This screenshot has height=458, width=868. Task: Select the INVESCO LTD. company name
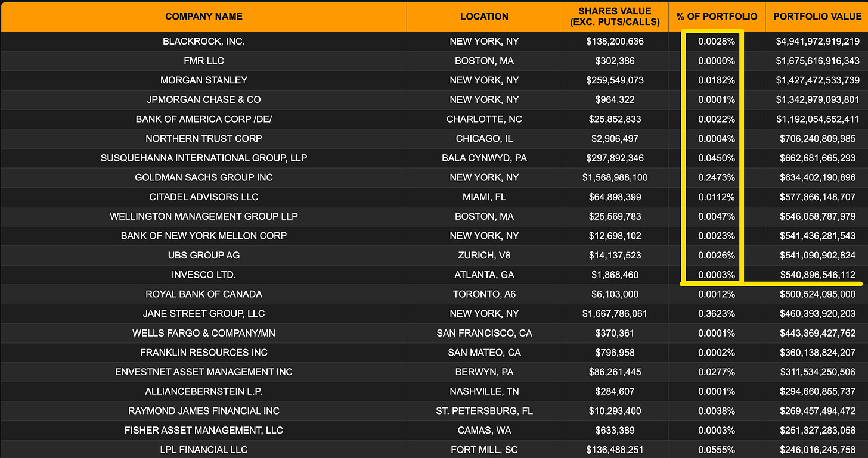point(204,275)
